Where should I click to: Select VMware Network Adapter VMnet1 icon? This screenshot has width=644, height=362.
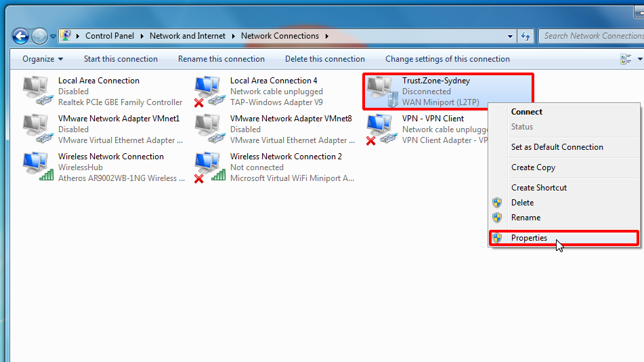37,129
